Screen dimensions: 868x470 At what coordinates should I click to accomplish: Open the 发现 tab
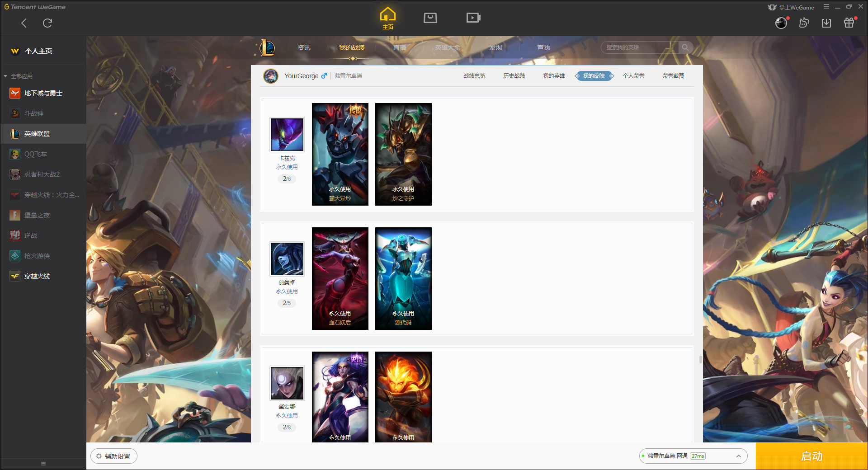coord(495,47)
